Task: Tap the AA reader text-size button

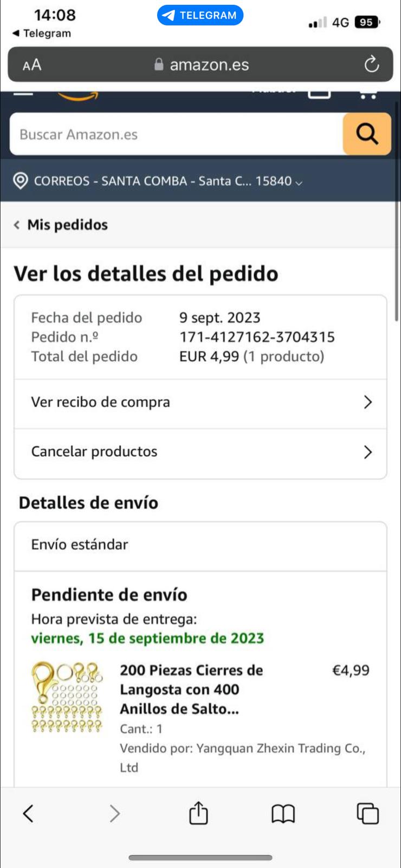Action: coord(32,65)
